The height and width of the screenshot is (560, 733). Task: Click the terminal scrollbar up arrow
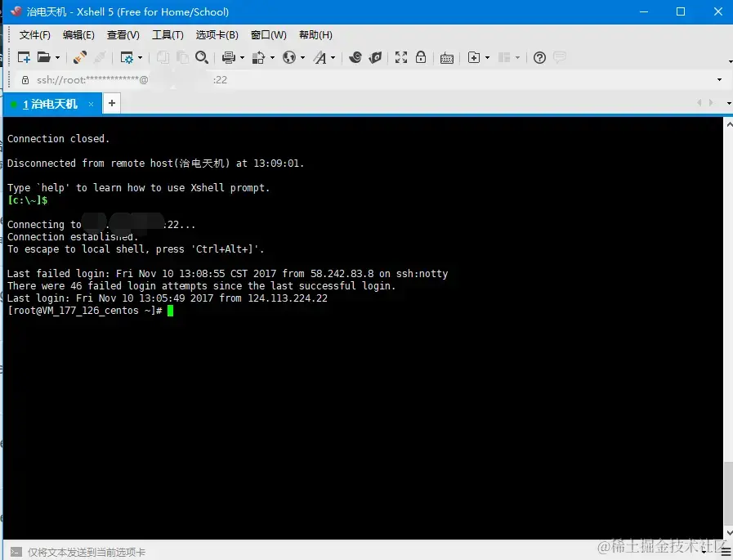pyautogui.click(x=729, y=124)
